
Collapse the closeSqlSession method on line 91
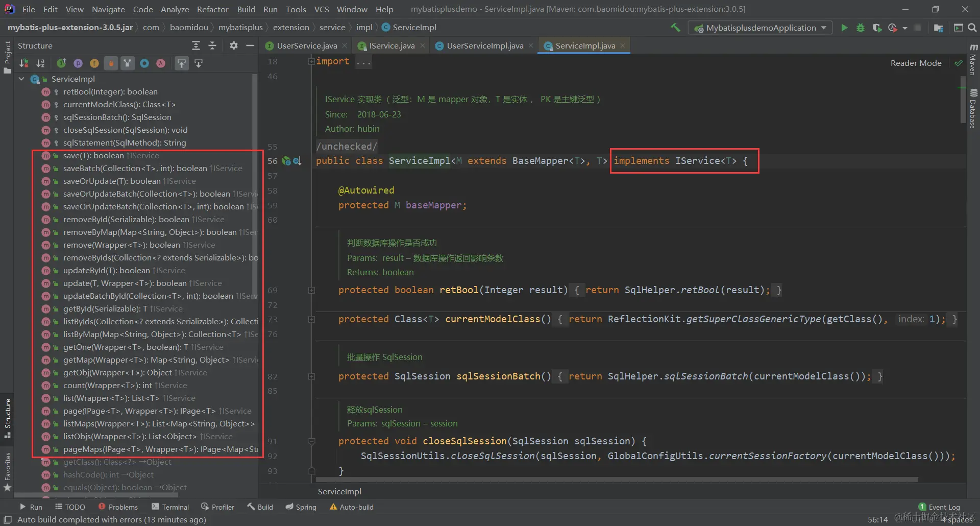(x=311, y=441)
